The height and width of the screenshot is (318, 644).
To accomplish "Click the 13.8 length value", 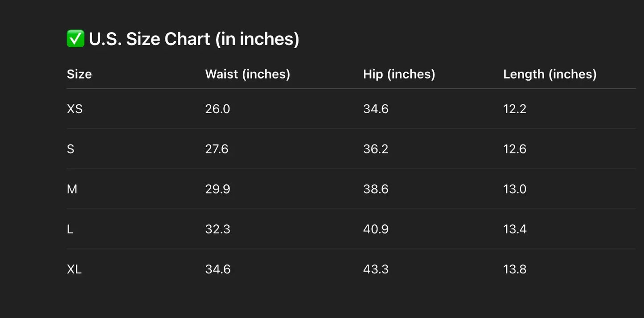I will (515, 269).
